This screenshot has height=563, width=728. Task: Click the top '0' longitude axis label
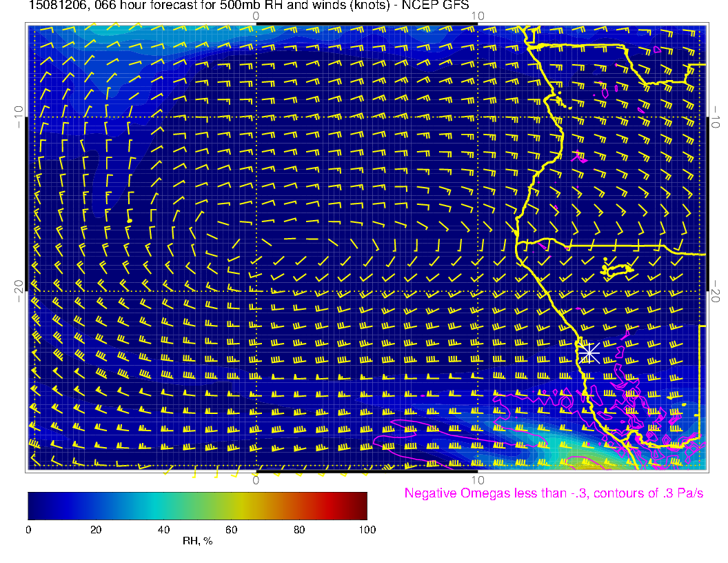coord(256,16)
